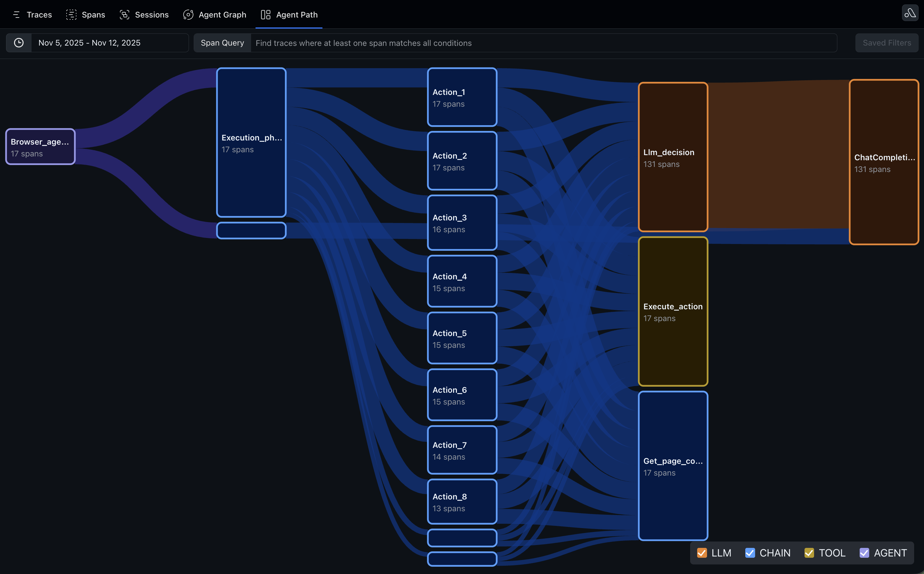This screenshot has width=924, height=574.
Task: Click the Traces list icon
Action: tap(16, 15)
